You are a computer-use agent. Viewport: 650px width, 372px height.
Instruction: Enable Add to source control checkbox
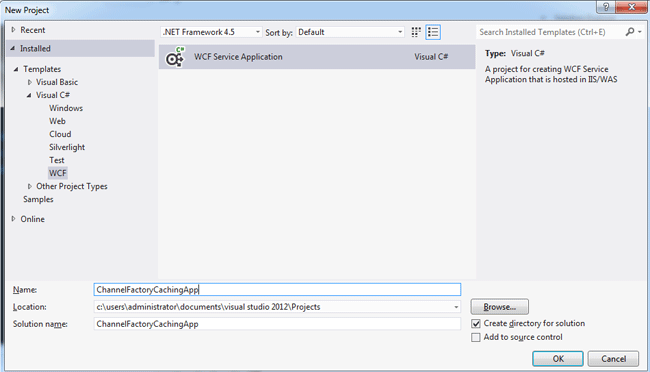pyautogui.click(x=475, y=337)
